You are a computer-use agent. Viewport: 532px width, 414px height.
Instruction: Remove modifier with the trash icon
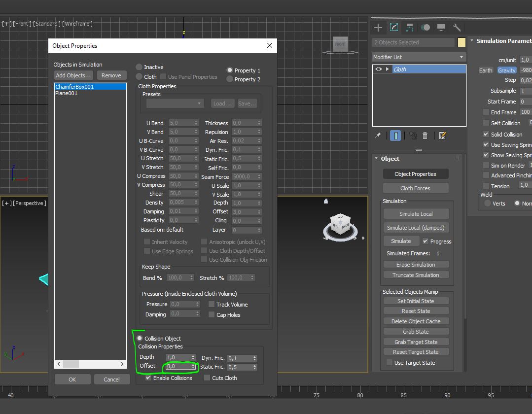click(x=425, y=136)
